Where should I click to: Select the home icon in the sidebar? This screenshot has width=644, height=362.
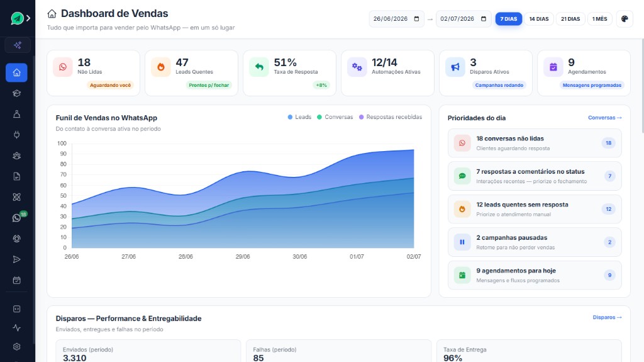pyautogui.click(x=16, y=72)
